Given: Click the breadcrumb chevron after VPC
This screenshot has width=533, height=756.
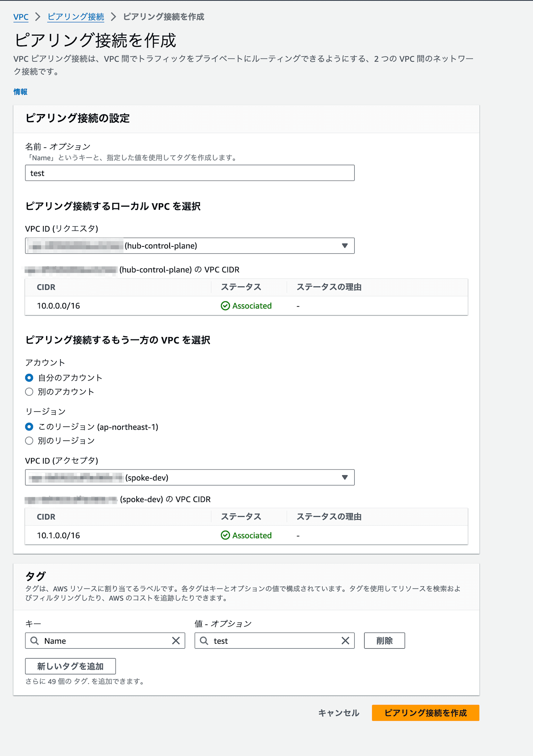Looking at the screenshot, I should 38,17.
